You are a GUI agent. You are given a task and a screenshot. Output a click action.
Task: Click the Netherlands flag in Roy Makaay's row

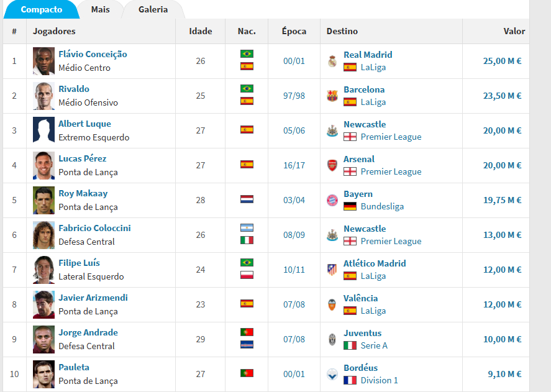click(x=247, y=199)
